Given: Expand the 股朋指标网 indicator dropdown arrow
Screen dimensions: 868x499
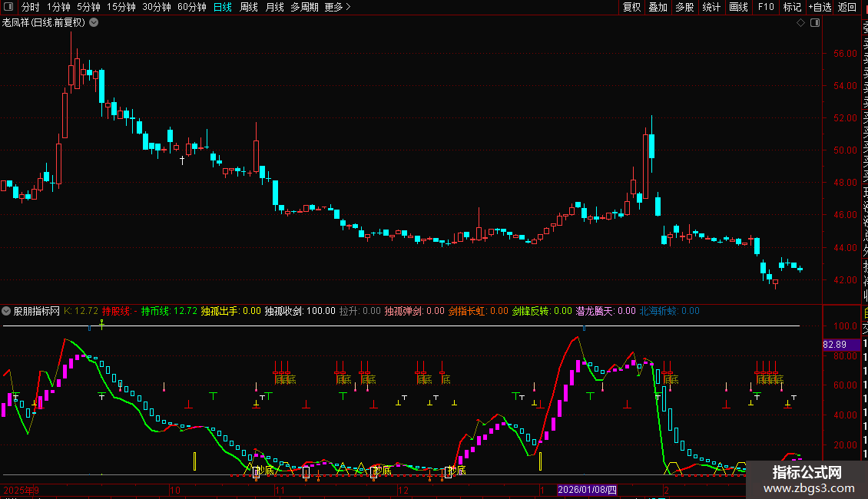Looking at the screenshot, I should pyautogui.click(x=7, y=311).
